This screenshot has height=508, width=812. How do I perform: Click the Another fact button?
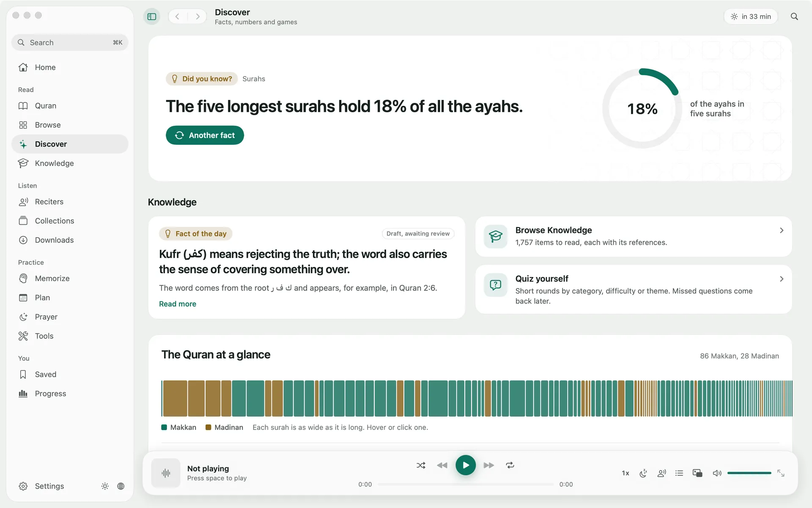point(205,135)
